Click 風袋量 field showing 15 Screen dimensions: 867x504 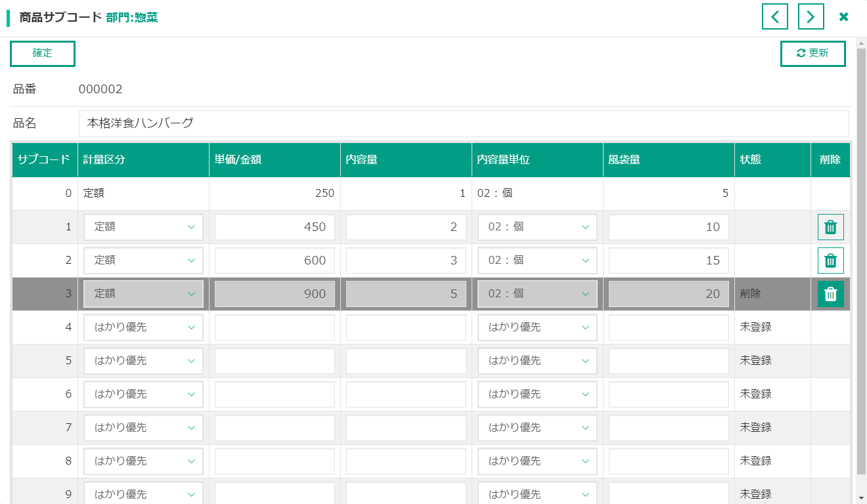(x=669, y=261)
